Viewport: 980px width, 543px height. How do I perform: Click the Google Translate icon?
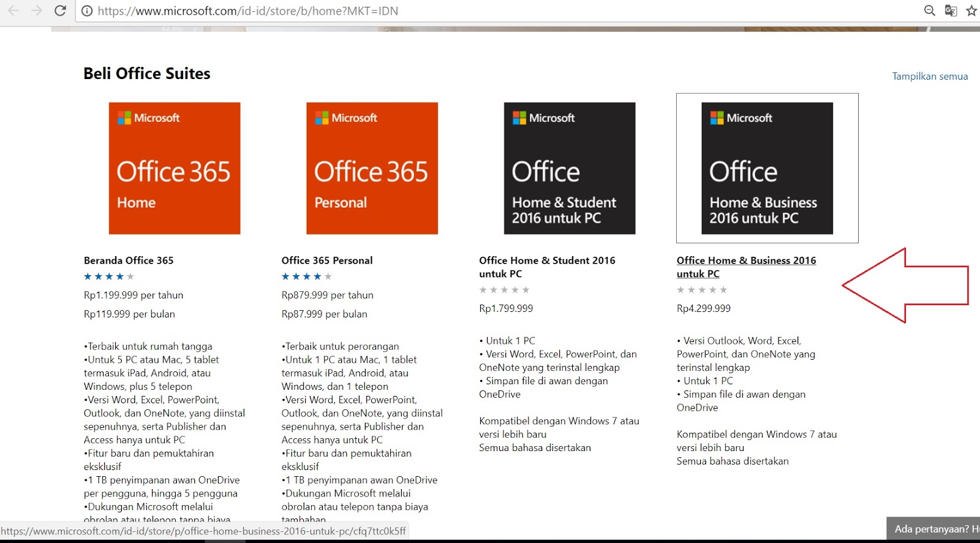click(x=951, y=10)
